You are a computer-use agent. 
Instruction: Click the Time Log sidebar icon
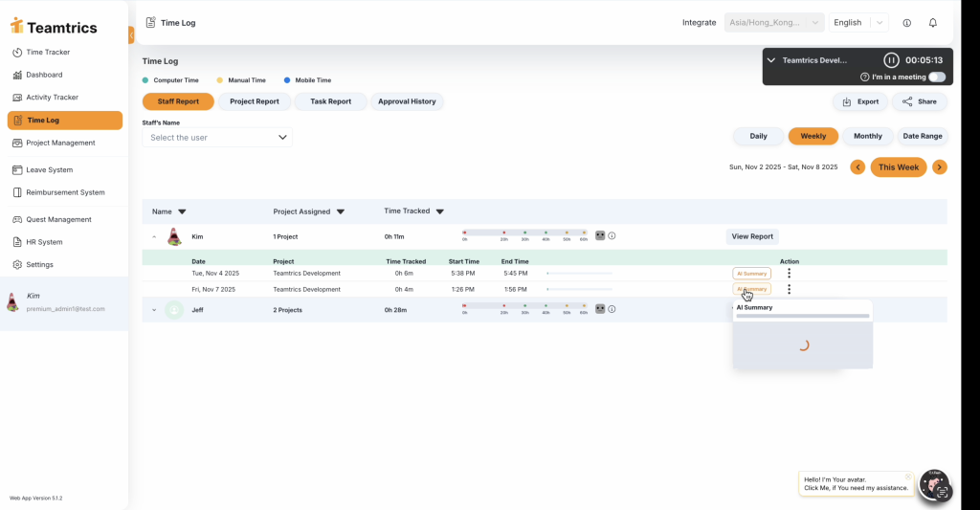point(17,120)
